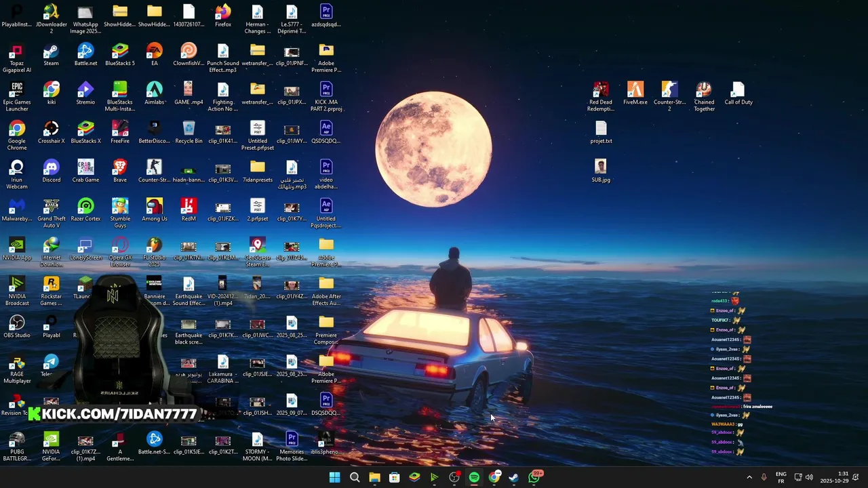Select the GAME .mp4 video file

189,94
